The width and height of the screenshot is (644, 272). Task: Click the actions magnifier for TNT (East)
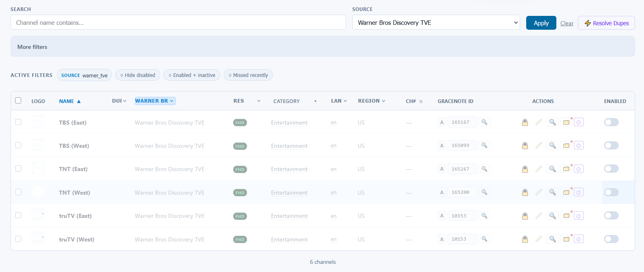coord(553,169)
